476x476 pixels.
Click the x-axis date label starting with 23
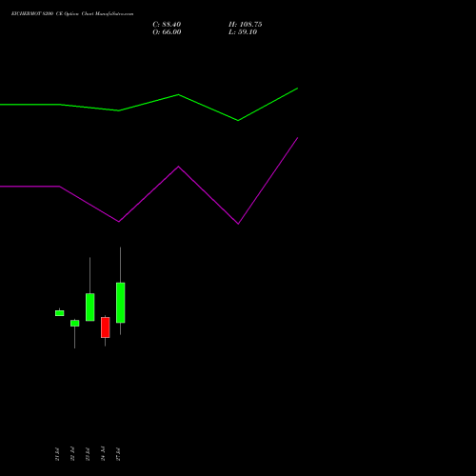(88, 454)
